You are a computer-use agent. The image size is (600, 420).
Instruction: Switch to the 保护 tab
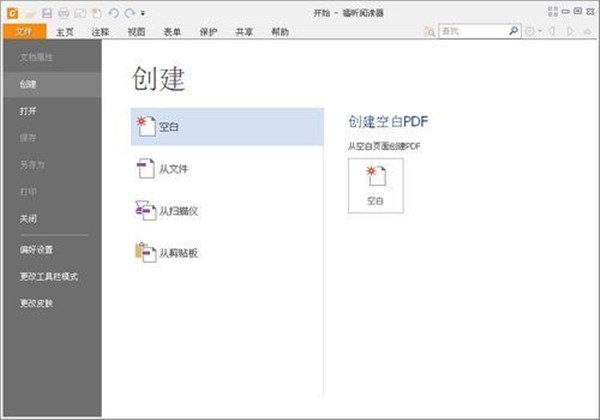[208, 32]
